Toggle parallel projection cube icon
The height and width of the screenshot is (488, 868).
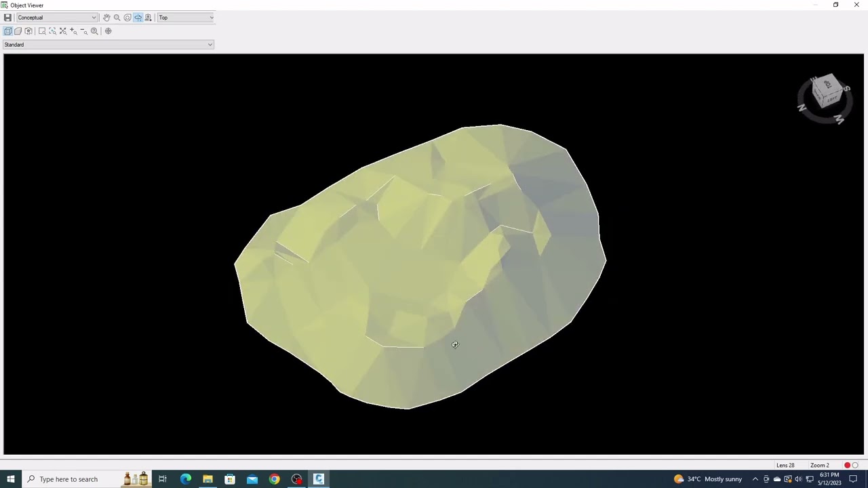(x=7, y=31)
